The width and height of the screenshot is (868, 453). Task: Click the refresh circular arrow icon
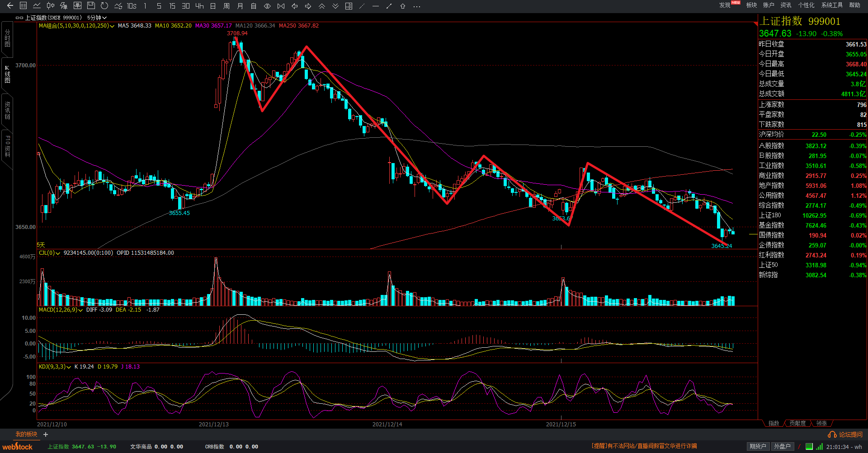tap(104, 6)
